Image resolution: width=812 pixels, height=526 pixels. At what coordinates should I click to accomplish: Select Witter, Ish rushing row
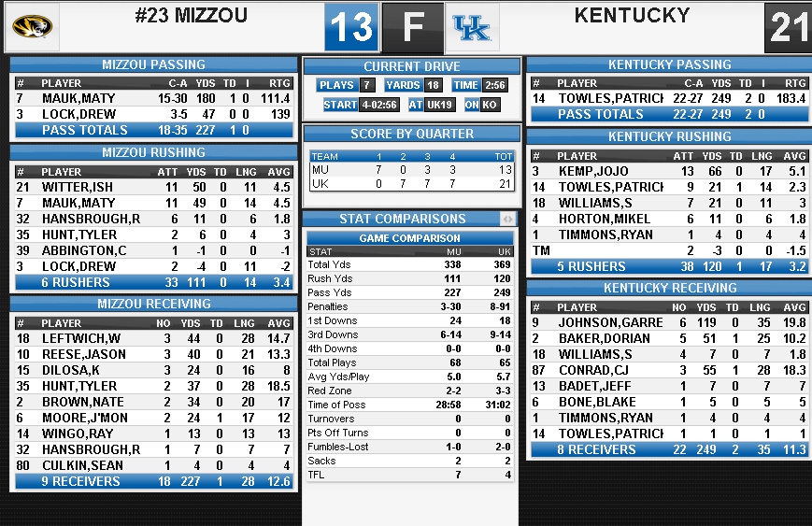click(x=154, y=187)
